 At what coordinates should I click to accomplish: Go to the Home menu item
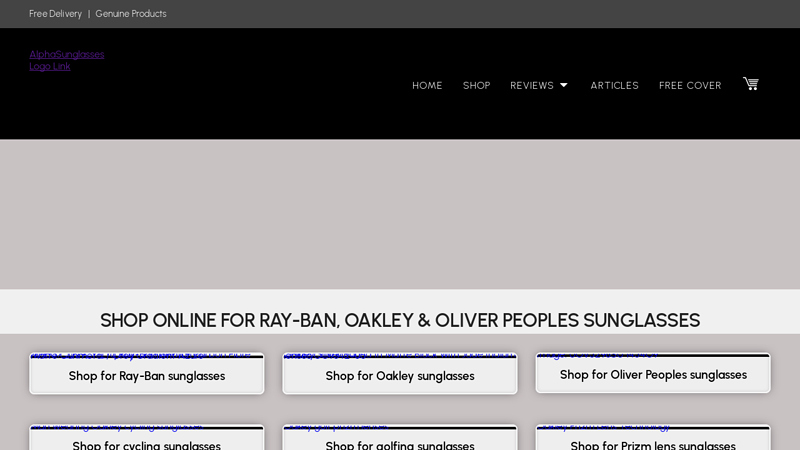pyautogui.click(x=427, y=86)
